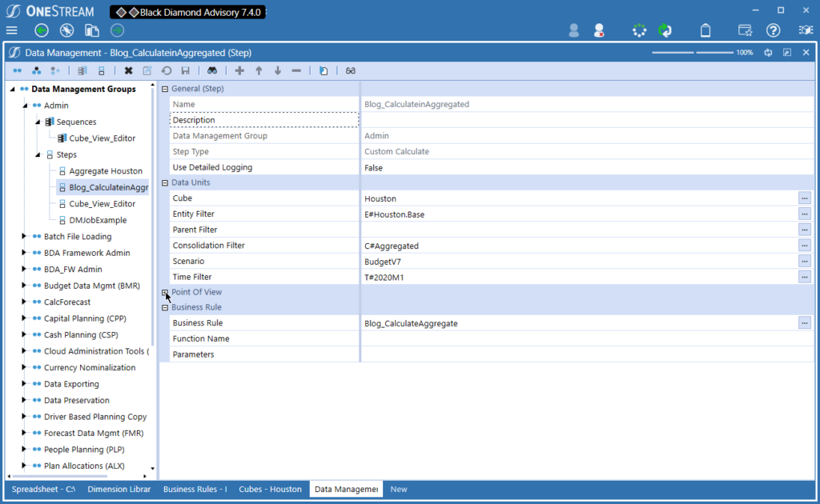Run step with page play icon
The width and height of the screenshot is (820, 504).
[324, 70]
